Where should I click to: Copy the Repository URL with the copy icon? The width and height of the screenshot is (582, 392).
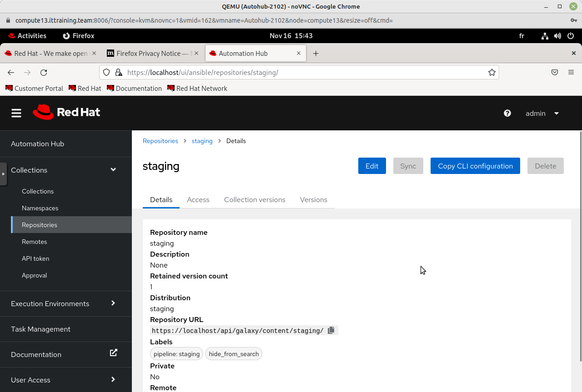pos(331,330)
